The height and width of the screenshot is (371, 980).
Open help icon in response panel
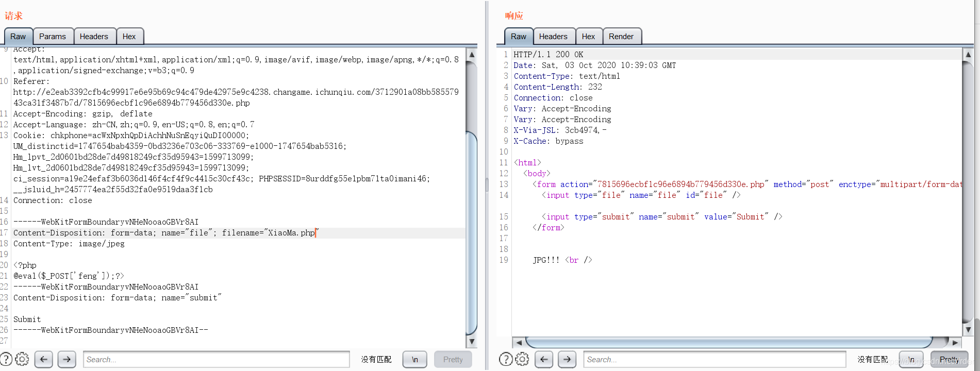(x=506, y=359)
